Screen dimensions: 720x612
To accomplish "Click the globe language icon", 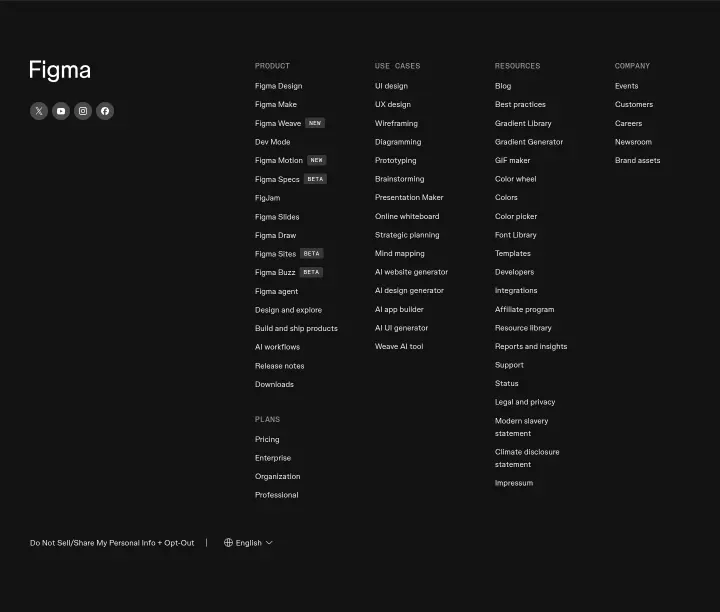I will click(228, 543).
